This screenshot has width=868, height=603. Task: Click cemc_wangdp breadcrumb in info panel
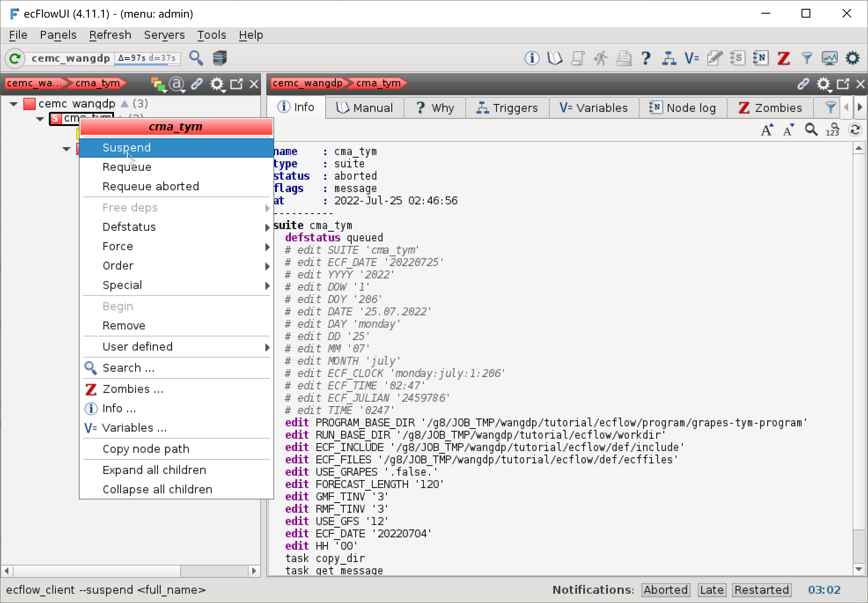307,83
